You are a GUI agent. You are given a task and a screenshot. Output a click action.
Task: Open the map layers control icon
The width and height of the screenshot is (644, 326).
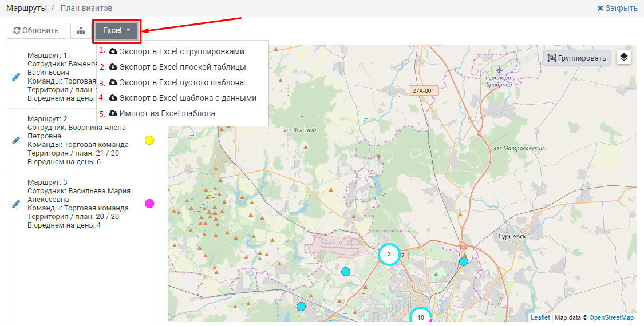(623, 58)
